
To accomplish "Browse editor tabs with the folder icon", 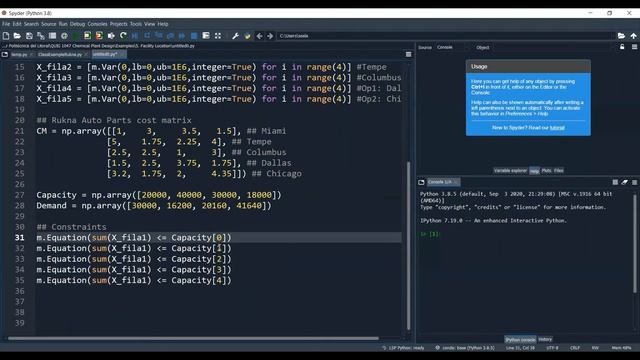I will pyautogui.click(x=4, y=54).
